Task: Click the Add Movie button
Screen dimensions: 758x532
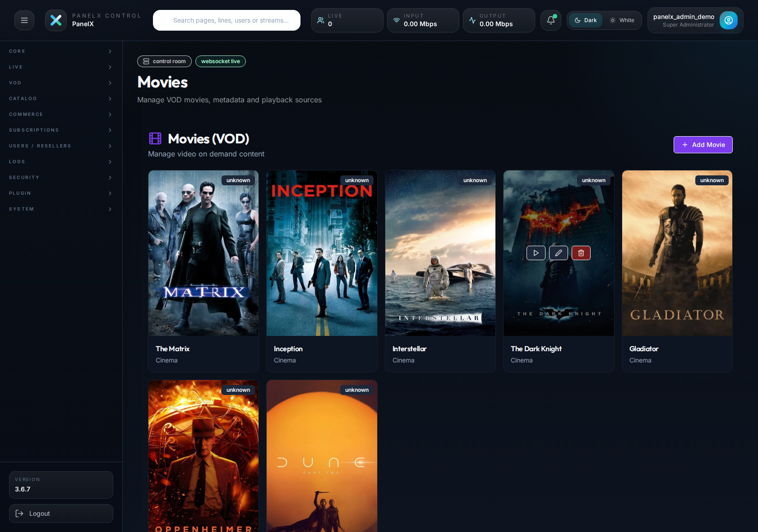Action: click(703, 145)
